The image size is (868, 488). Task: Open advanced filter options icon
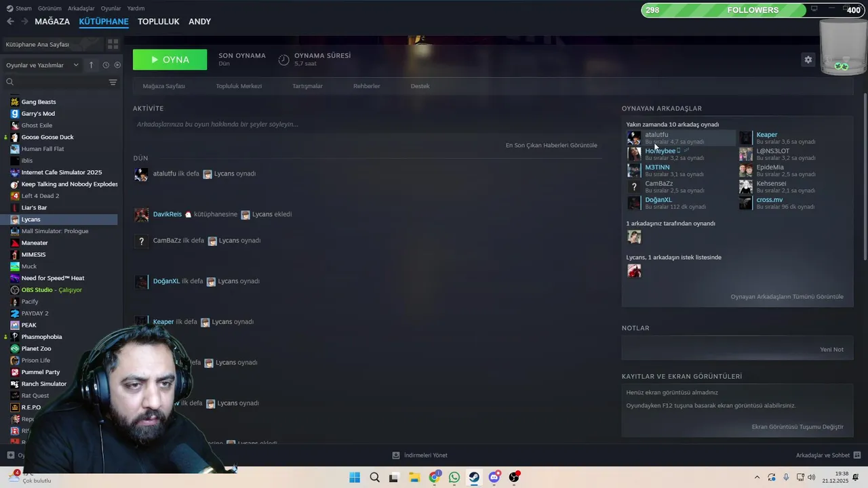coord(113,82)
